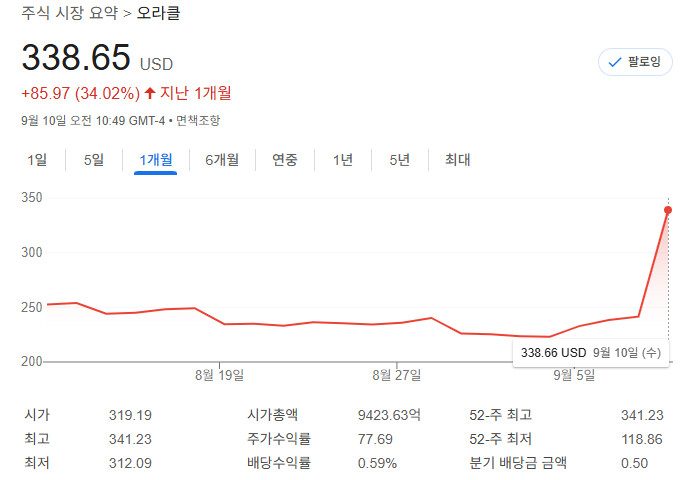Click the 최고 value 341.23
This screenshot has height=480, width=693.
[130, 439]
